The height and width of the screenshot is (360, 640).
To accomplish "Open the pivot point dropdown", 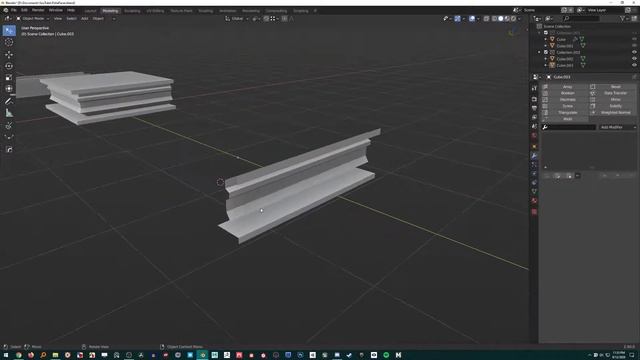I will 256,18.
